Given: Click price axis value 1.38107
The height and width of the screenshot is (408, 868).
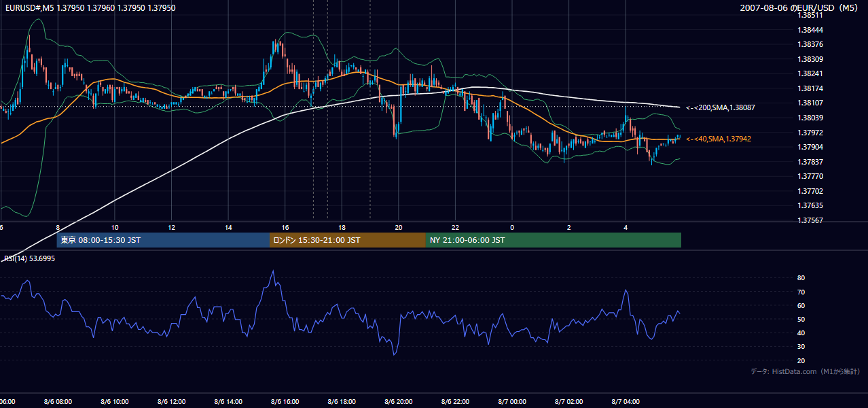Looking at the screenshot, I should tap(810, 103).
